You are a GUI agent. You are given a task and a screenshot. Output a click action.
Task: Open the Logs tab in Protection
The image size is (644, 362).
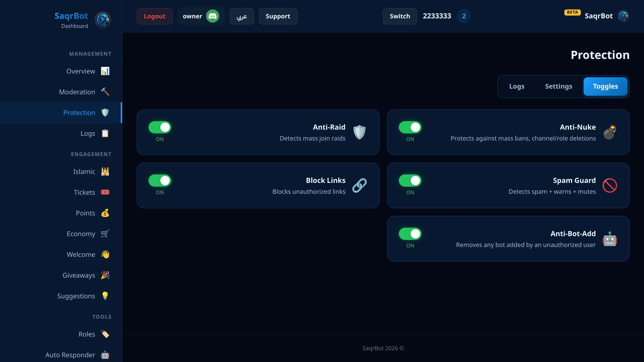517,86
